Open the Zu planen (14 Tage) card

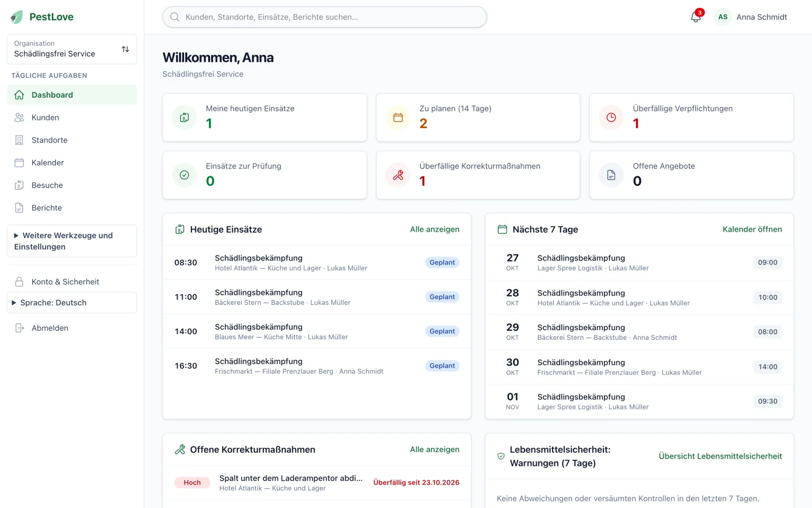tap(478, 117)
